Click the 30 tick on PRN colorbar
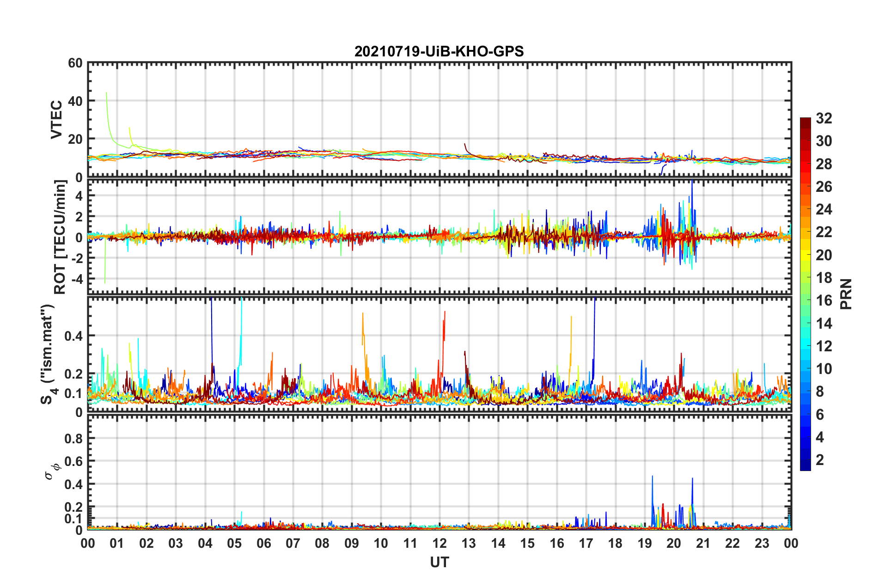Screen dimensions: 879x588 pos(824,141)
